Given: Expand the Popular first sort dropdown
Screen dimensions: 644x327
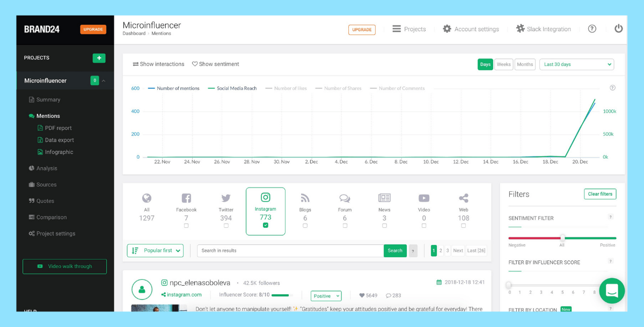Looking at the screenshot, I should (x=155, y=250).
